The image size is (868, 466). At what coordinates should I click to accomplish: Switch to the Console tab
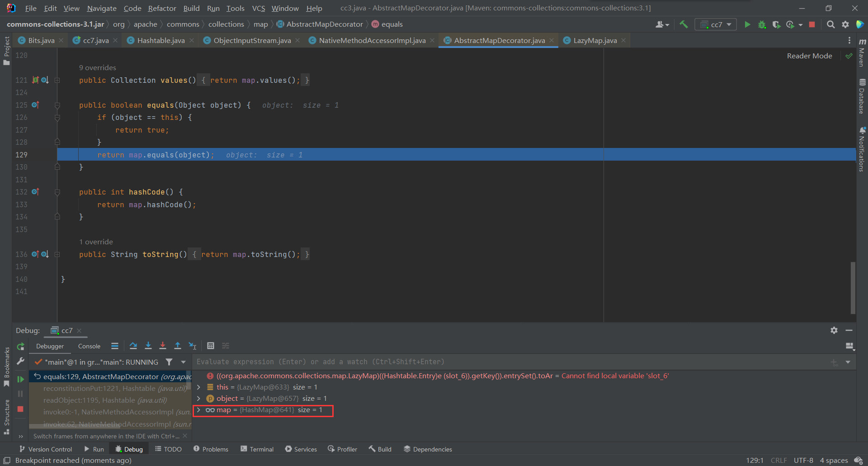pyautogui.click(x=89, y=347)
